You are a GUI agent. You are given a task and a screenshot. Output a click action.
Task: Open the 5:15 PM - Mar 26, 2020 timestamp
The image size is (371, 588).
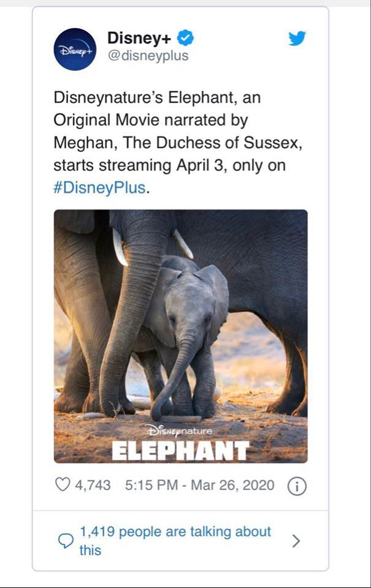[x=199, y=485]
